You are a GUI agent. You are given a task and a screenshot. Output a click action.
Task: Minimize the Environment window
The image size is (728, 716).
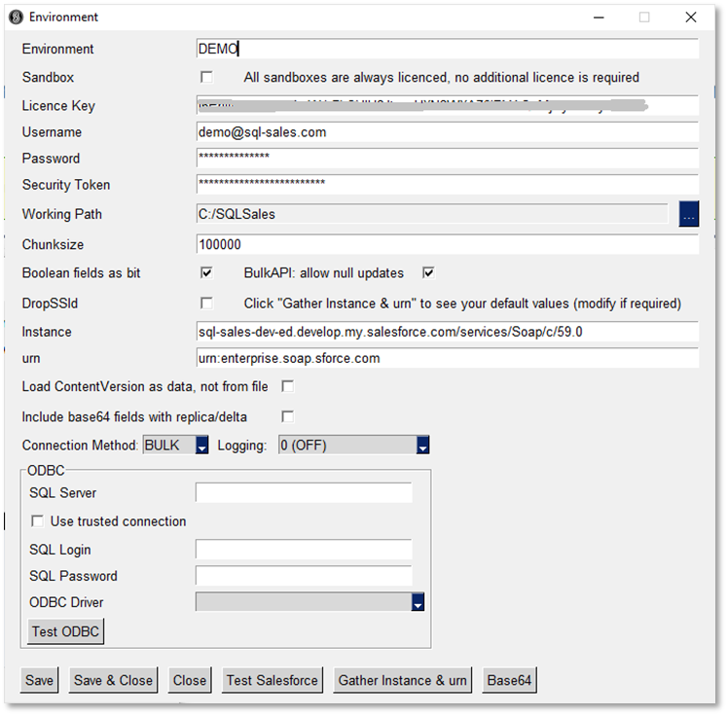click(599, 18)
